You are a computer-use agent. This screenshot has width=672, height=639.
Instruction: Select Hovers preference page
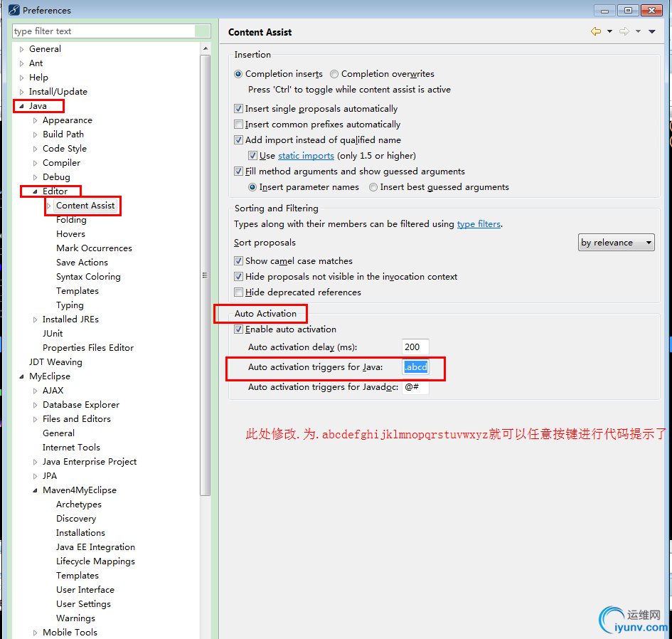[70, 233]
